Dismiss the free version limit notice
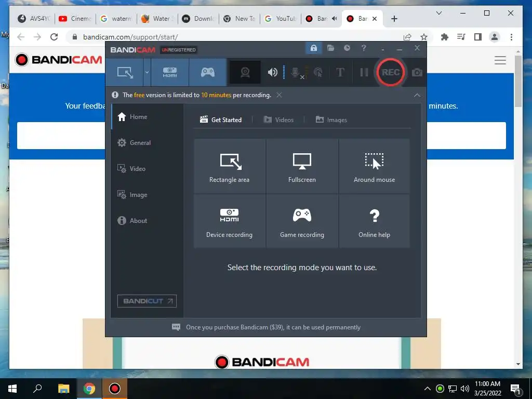This screenshot has height=399, width=532. [x=279, y=95]
